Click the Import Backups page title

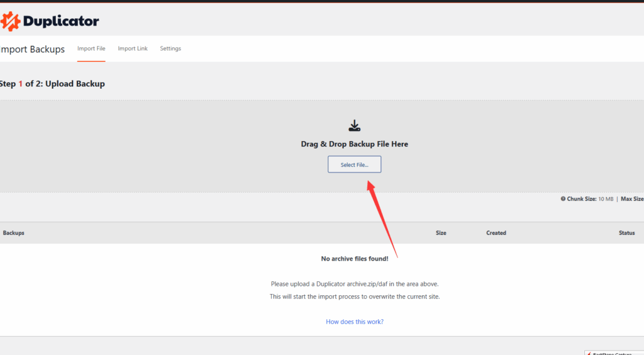(x=33, y=49)
